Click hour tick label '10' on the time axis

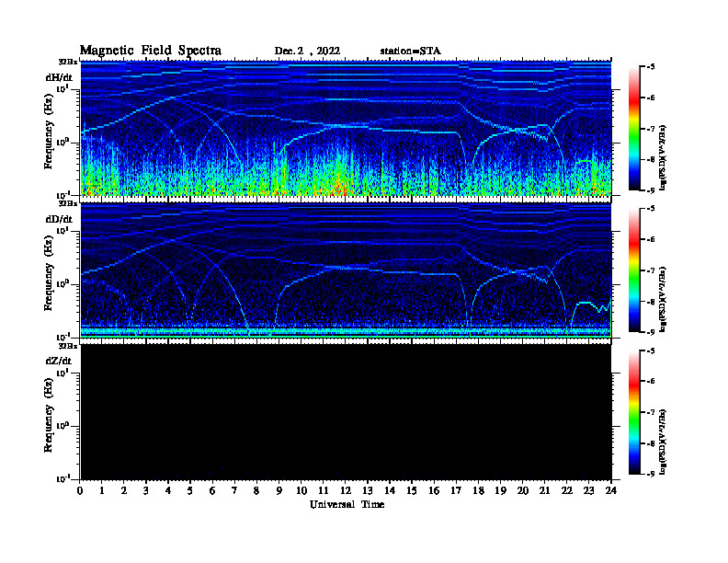tap(301, 491)
